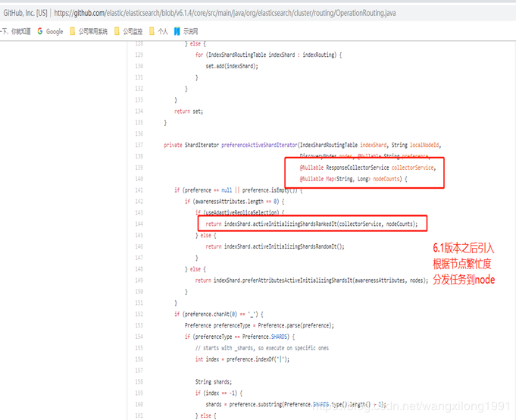Select line number 144
Image resolution: width=516 pixels, height=420 pixels.
coord(139,224)
